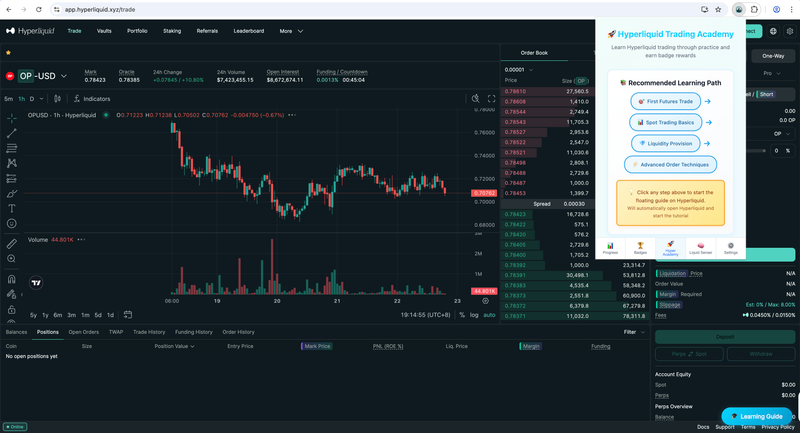Open the Filter dropdown in positions
Image resolution: width=800 pixels, height=433 pixels.
point(633,332)
